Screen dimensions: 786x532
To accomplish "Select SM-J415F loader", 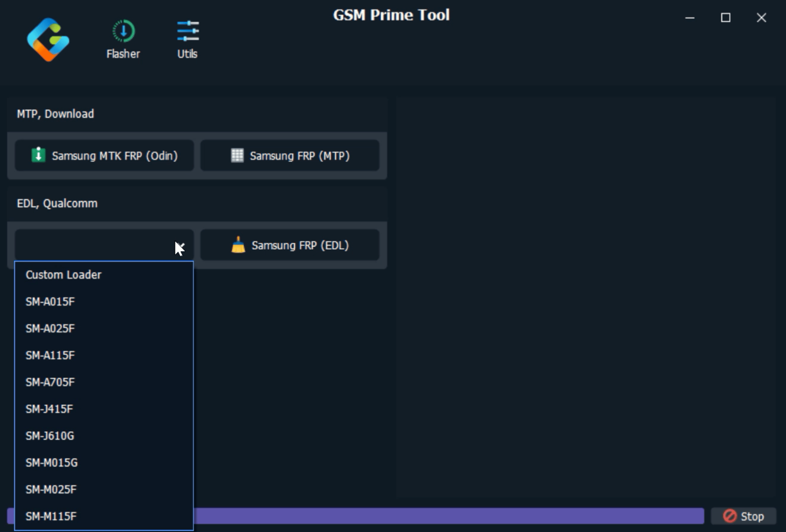I will 104,409.
